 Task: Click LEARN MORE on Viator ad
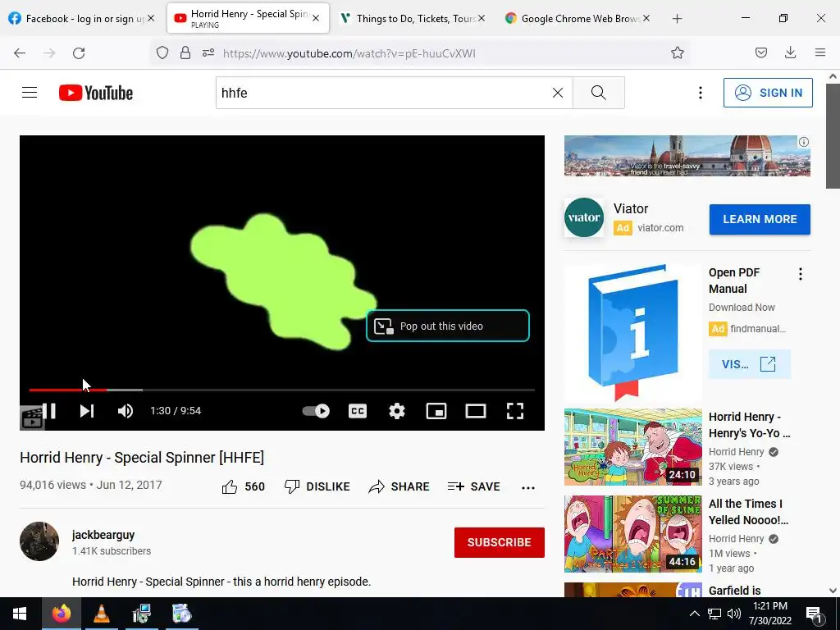click(x=760, y=219)
